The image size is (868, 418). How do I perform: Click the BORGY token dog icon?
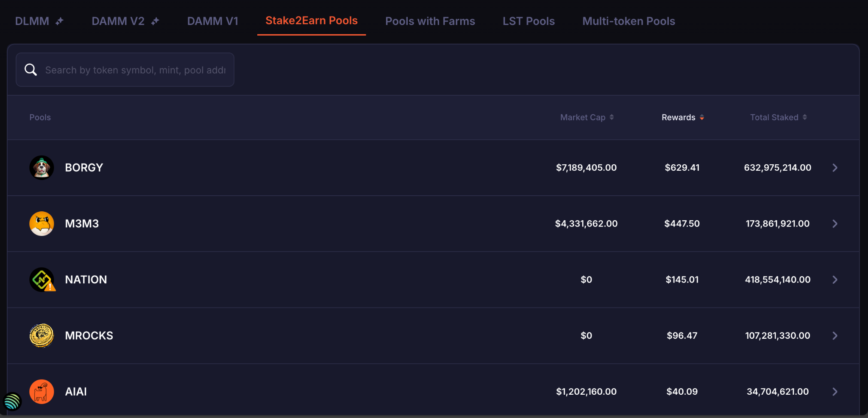click(42, 168)
